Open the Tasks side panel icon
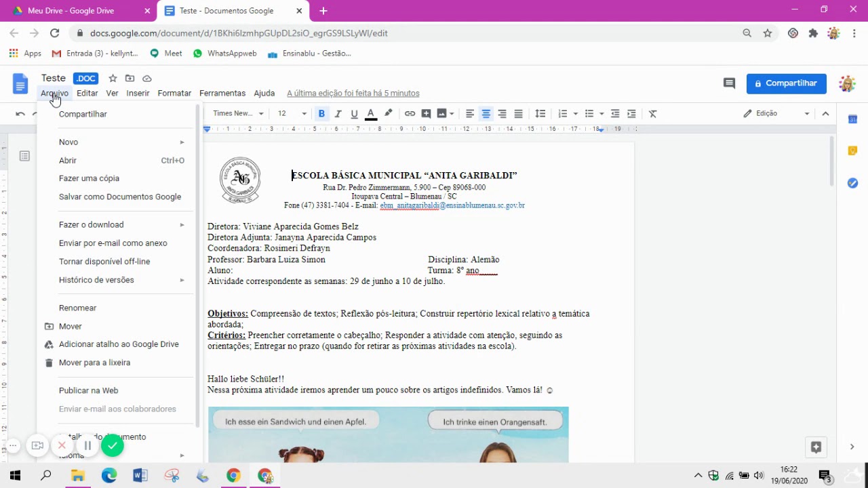 [852, 183]
